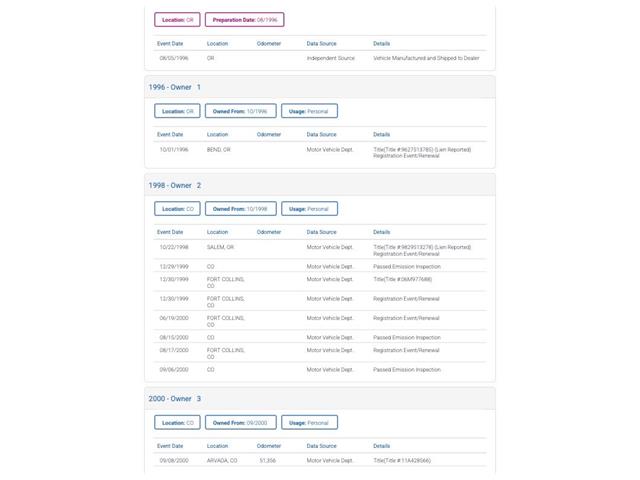Click the Owned From: 09/2000 badge
Viewport: 640px width, 480px height.
240,422
